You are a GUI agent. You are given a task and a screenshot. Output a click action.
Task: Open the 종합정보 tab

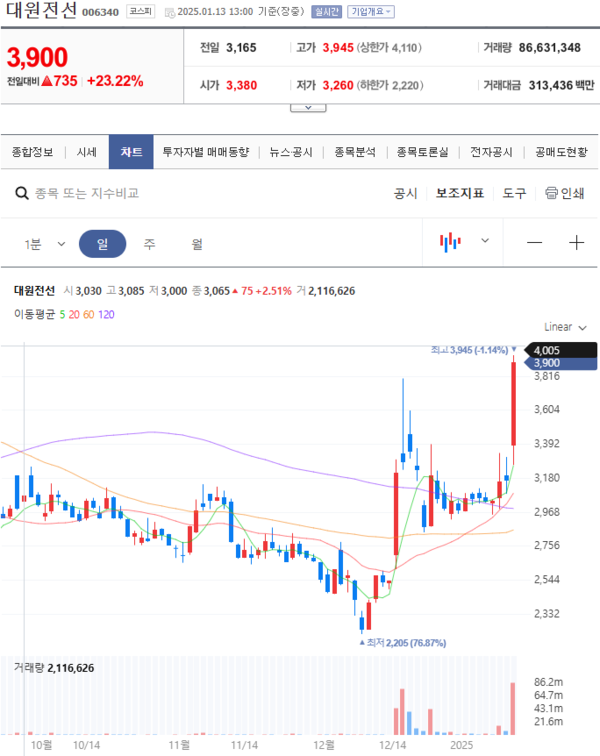coord(32,152)
